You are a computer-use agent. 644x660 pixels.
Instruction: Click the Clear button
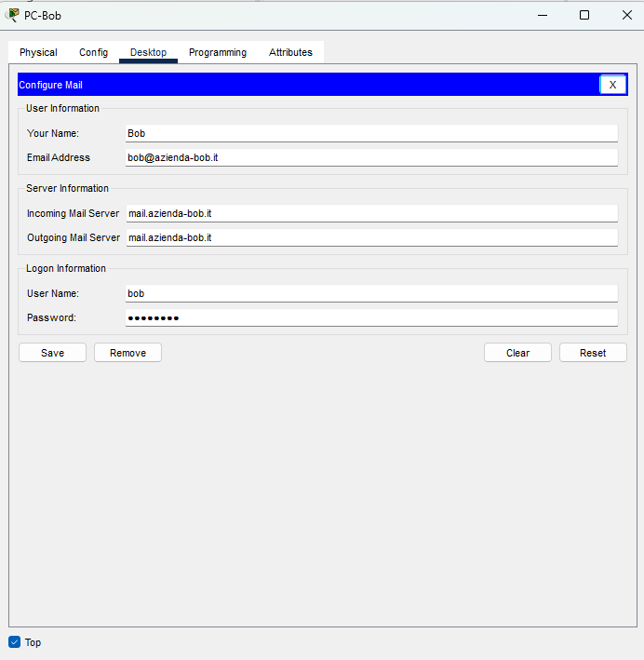pyautogui.click(x=517, y=353)
